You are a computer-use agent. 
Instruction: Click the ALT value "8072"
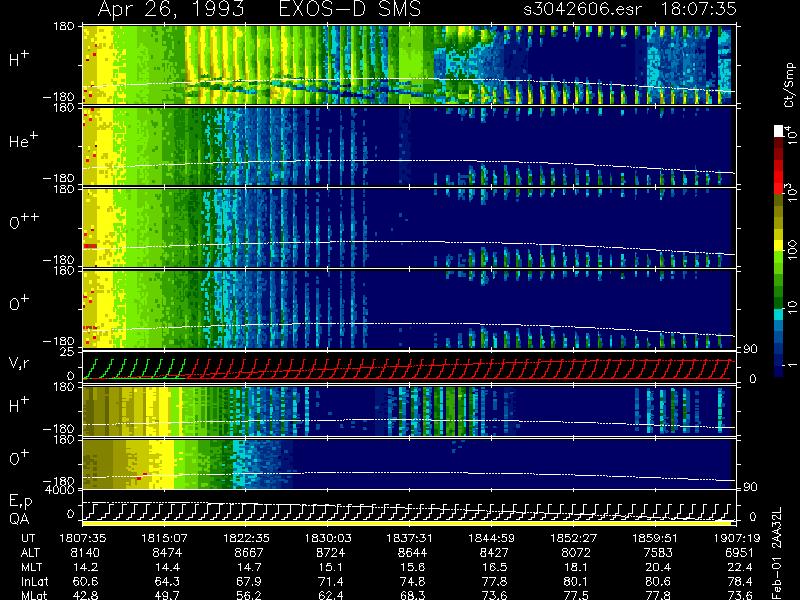576,553
